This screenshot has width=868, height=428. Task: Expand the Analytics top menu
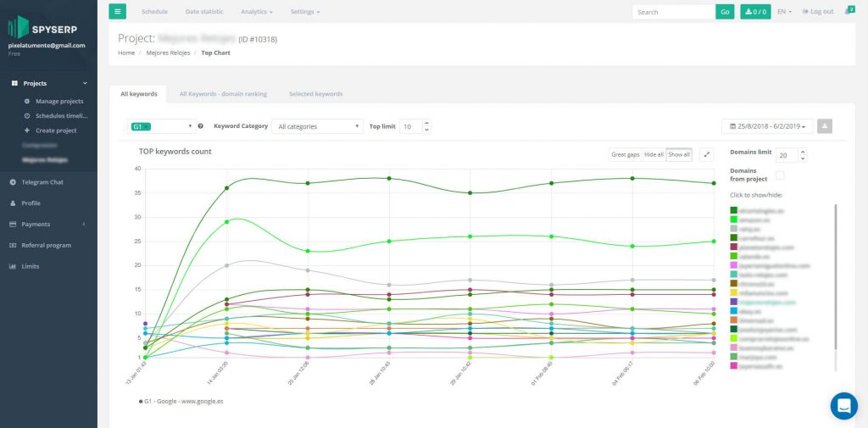[x=257, y=12]
